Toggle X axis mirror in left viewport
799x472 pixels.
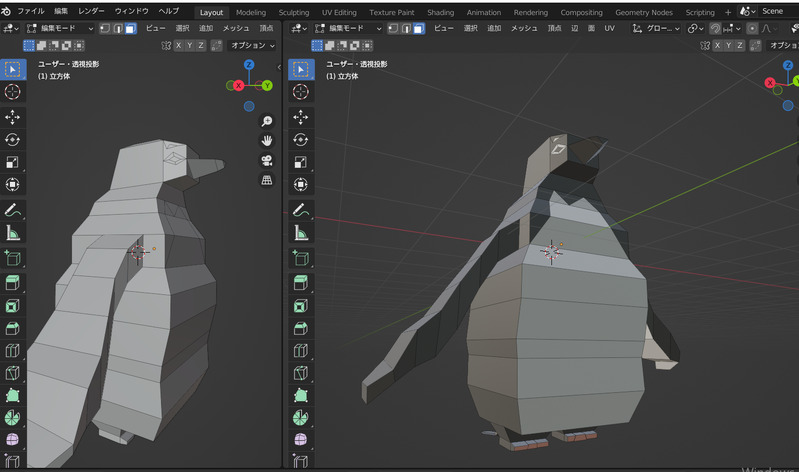[179, 46]
